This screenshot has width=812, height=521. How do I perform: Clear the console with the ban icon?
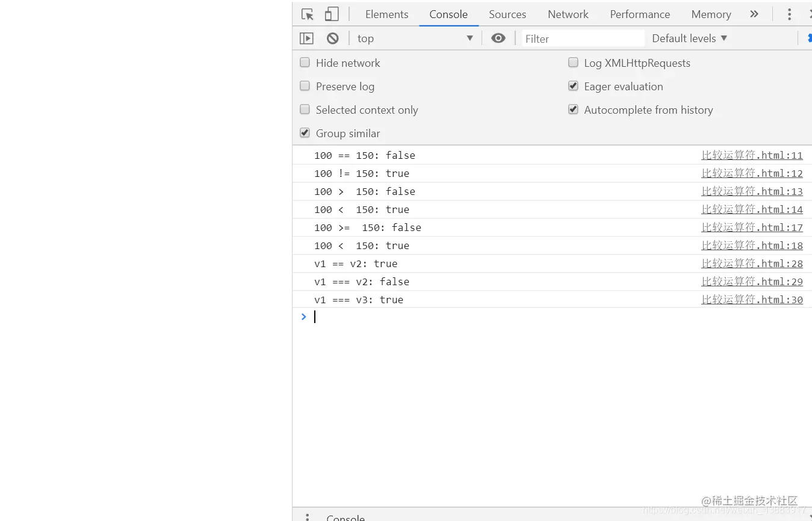coord(333,39)
